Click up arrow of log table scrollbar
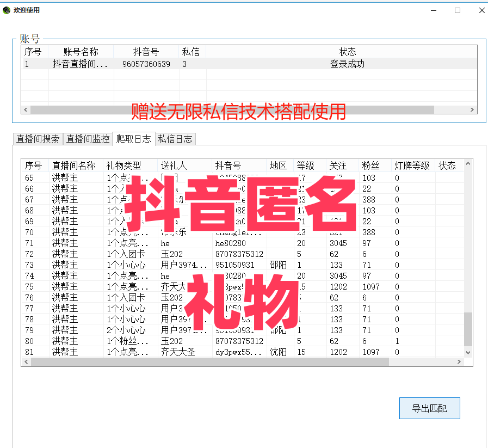The width and height of the screenshot is (488, 448). pyautogui.click(x=468, y=163)
